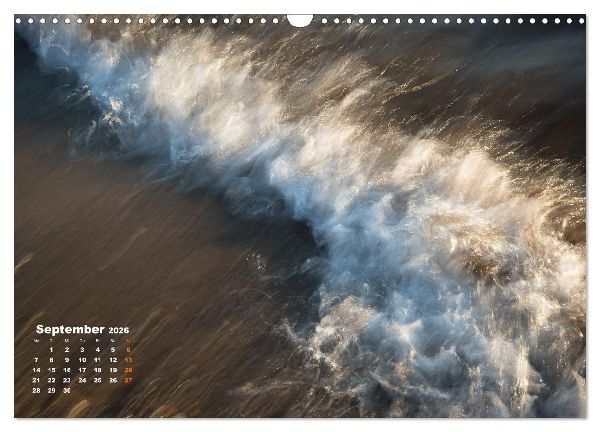Screen dimensions: 600x432
Task: Click the white breaking wave foam photo
Action: click(300, 216)
